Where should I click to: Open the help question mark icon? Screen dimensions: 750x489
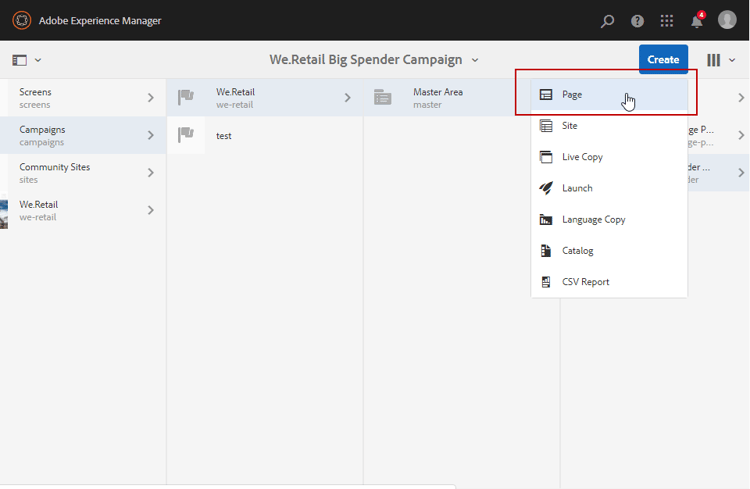tap(637, 21)
